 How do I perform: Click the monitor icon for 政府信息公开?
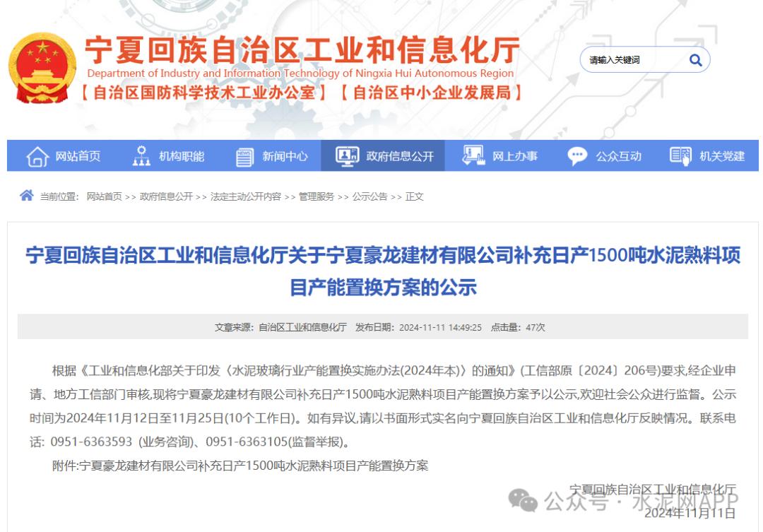click(347, 156)
